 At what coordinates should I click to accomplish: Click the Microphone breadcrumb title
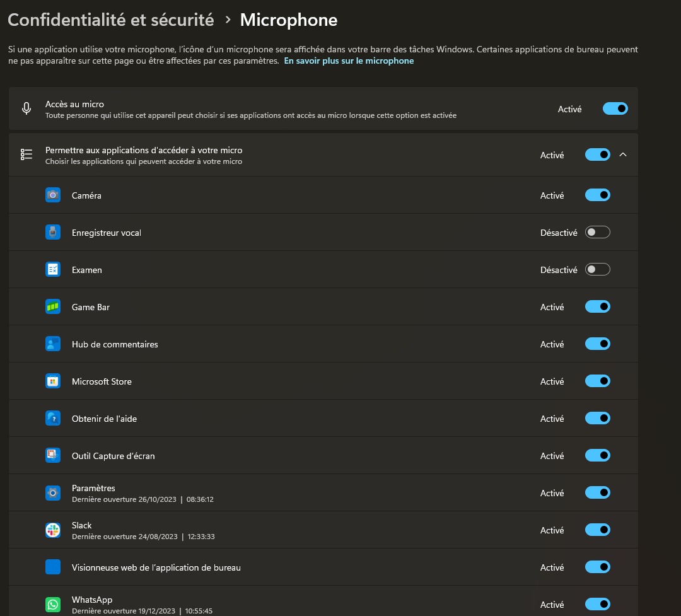[289, 20]
